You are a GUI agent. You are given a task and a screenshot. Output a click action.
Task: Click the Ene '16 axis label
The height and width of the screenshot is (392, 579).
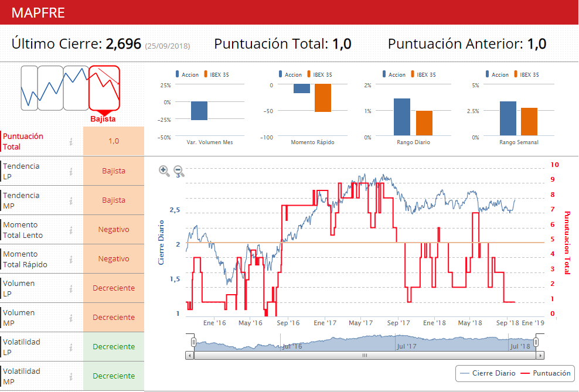coord(214,323)
